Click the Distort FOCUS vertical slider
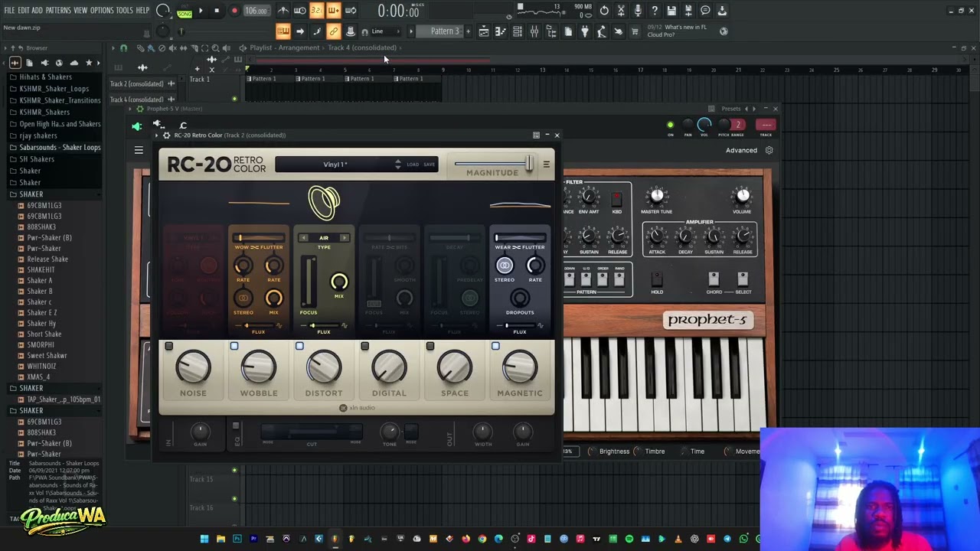This screenshot has height=551, width=980. 309,282
